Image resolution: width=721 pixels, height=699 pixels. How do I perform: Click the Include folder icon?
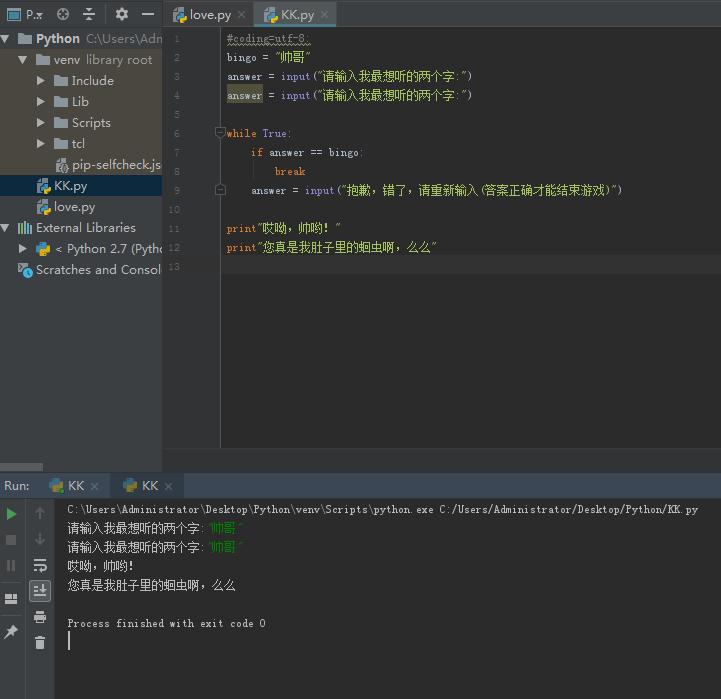[x=61, y=81]
